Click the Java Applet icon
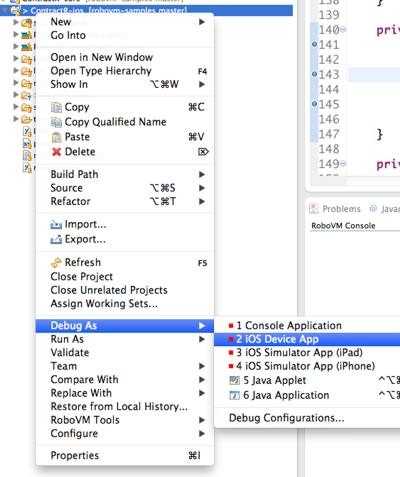Viewport: 400px width, 477px height. click(235, 380)
